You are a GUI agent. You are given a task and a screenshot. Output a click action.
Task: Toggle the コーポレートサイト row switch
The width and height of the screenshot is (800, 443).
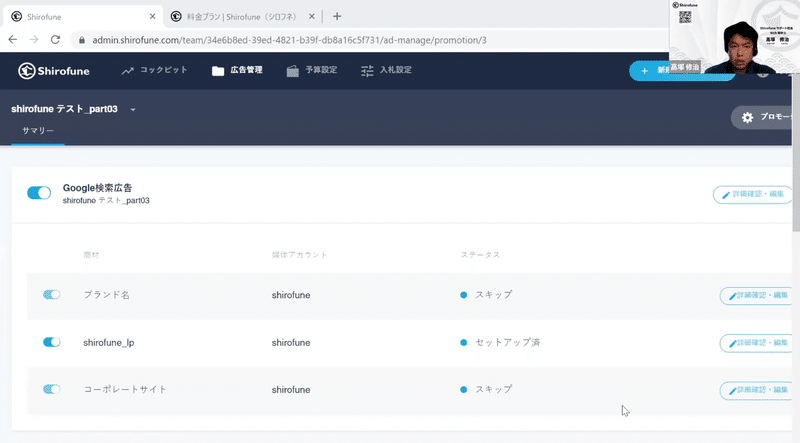(x=52, y=389)
